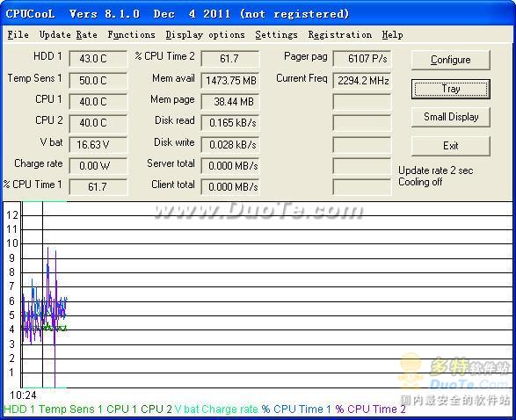Open the File menu
The width and height of the screenshot is (516, 420).
click(x=18, y=34)
